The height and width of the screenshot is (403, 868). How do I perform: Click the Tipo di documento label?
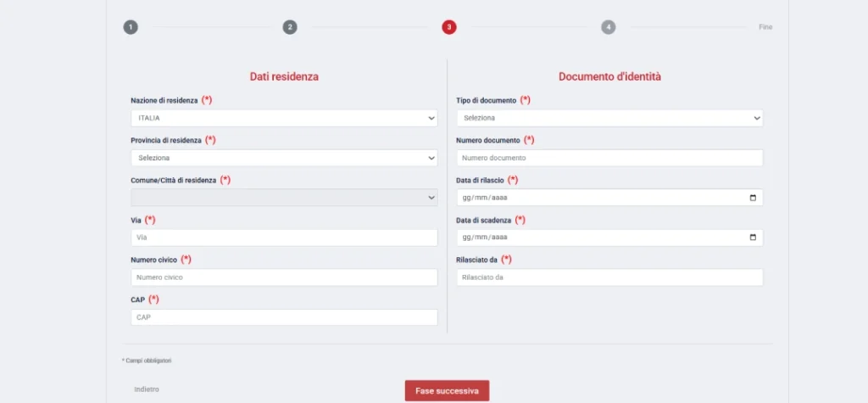(x=486, y=100)
